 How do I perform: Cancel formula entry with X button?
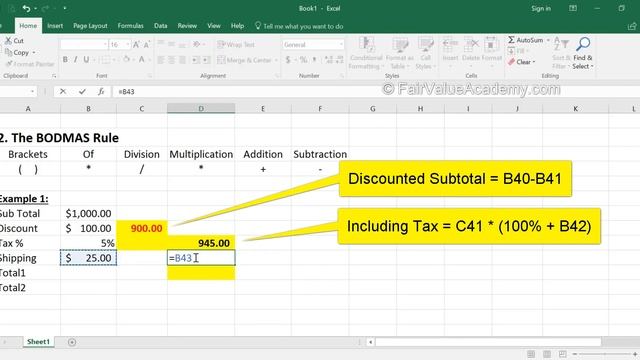click(63, 91)
